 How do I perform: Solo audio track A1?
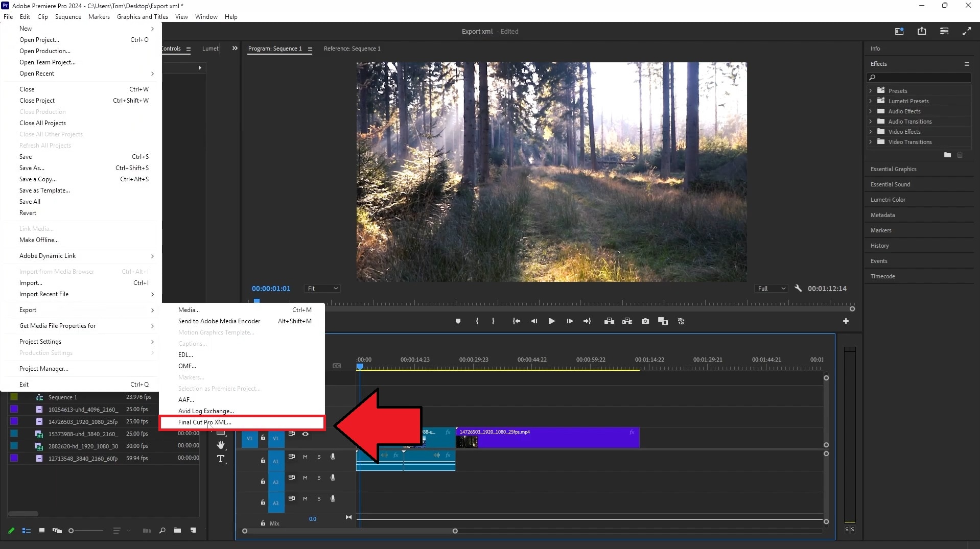(x=319, y=457)
